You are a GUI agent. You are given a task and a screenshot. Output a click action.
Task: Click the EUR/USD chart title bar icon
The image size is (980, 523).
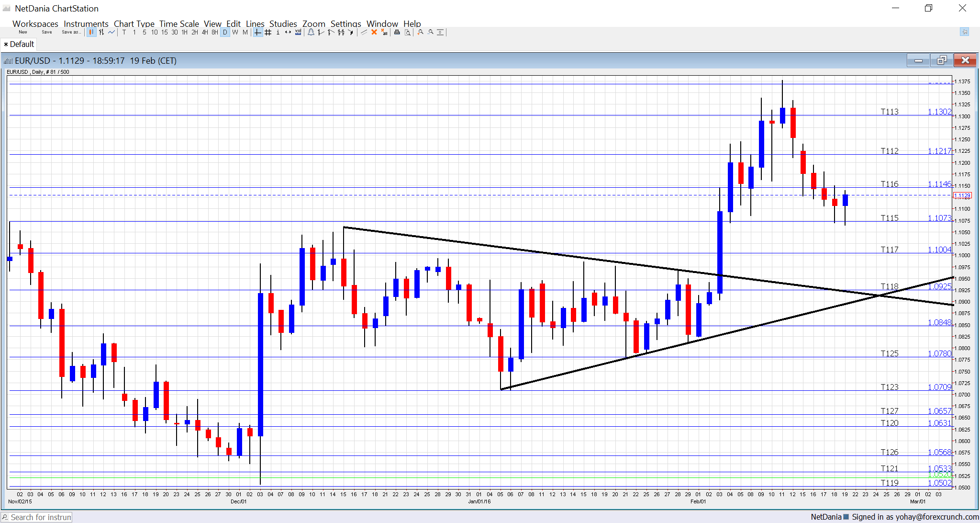8,61
